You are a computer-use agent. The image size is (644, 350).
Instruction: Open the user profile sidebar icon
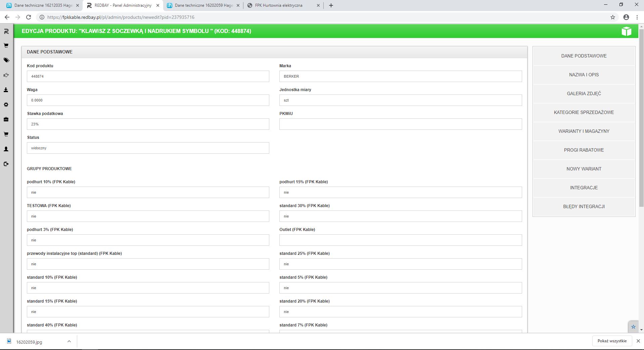point(6,149)
